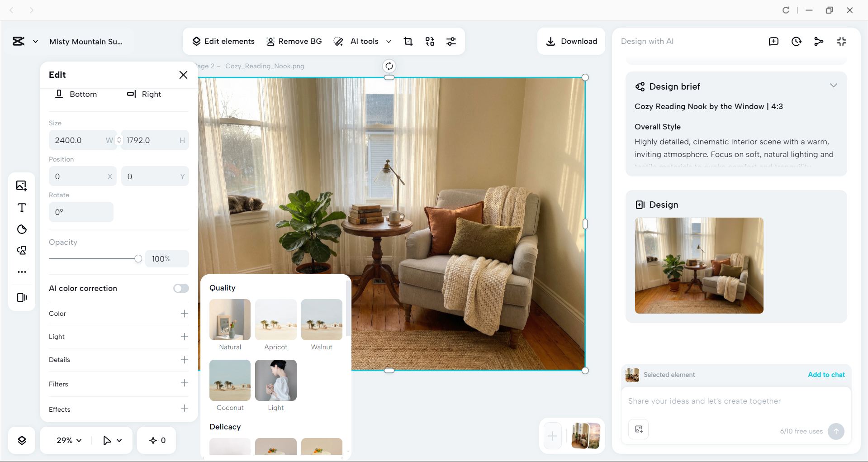
Task: Click the AI credits counter button
Action: (x=157, y=440)
